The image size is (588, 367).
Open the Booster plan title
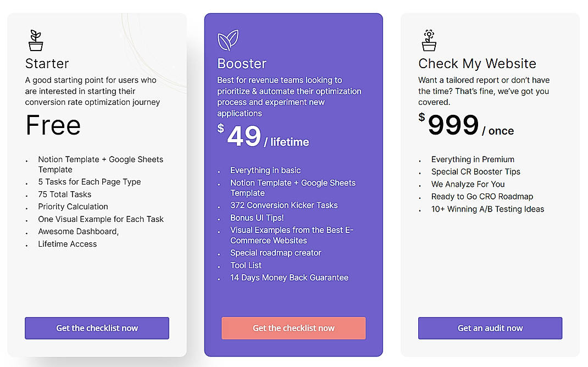[x=242, y=63]
